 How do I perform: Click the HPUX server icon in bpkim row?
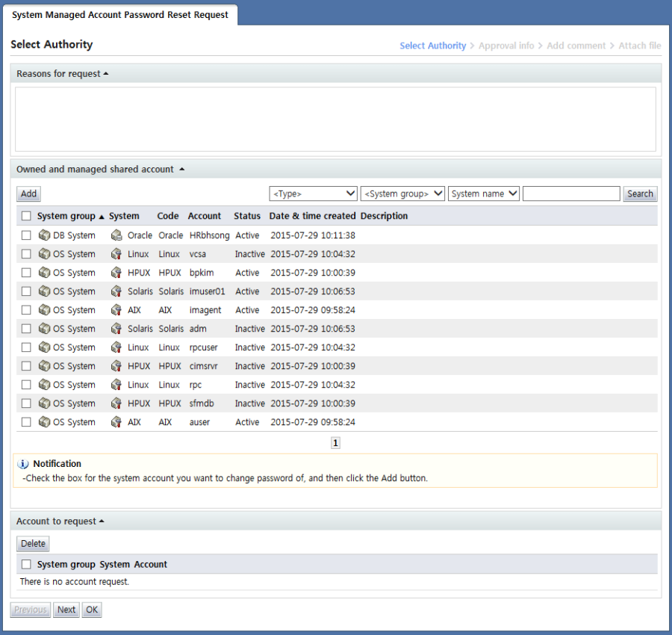[x=116, y=273]
